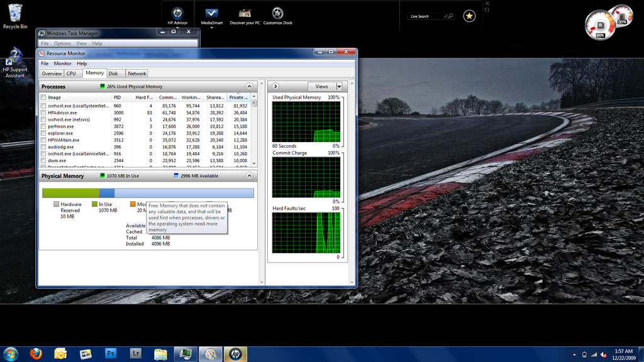Switch to the CPU tab
This screenshot has height=362, width=644.
coord(71,74)
